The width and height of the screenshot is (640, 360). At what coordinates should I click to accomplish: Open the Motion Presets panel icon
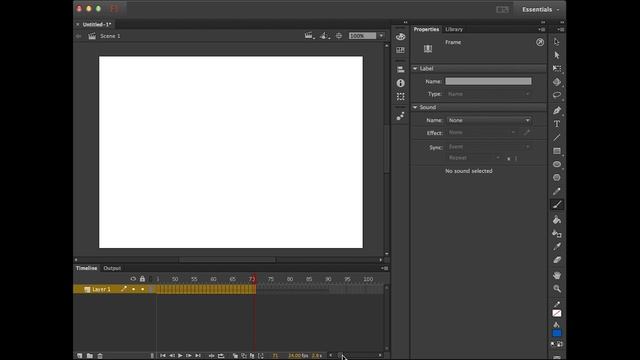400,116
